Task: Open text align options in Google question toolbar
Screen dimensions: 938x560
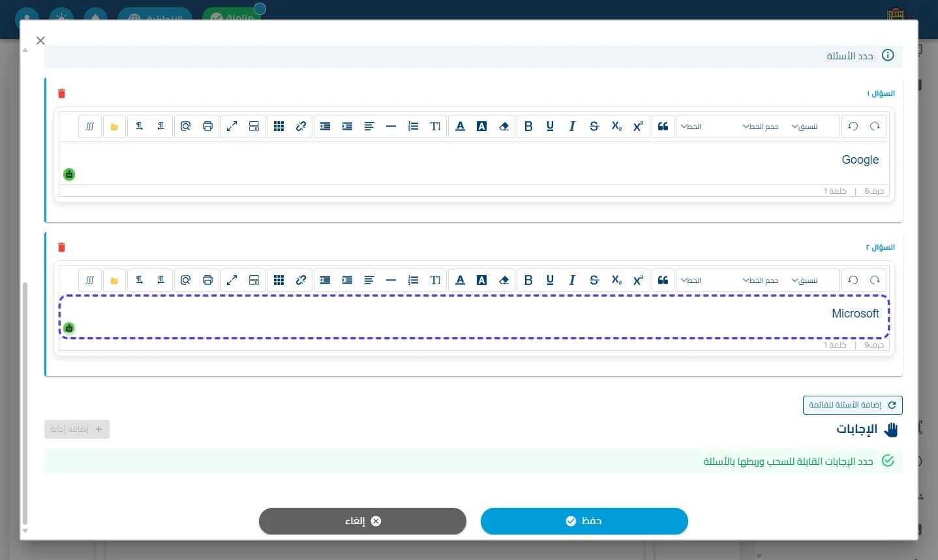Action: 369,126
